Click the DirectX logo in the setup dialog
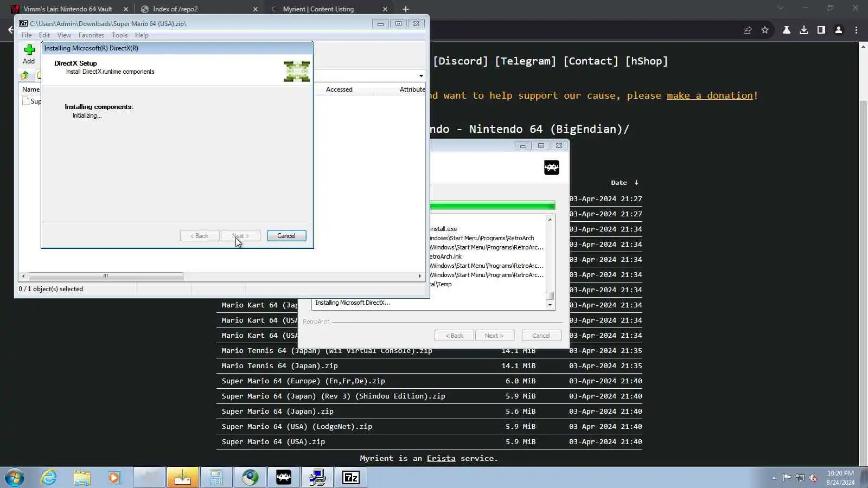The height and width of the screenshot is (488, 868). [x=297, y=72]
